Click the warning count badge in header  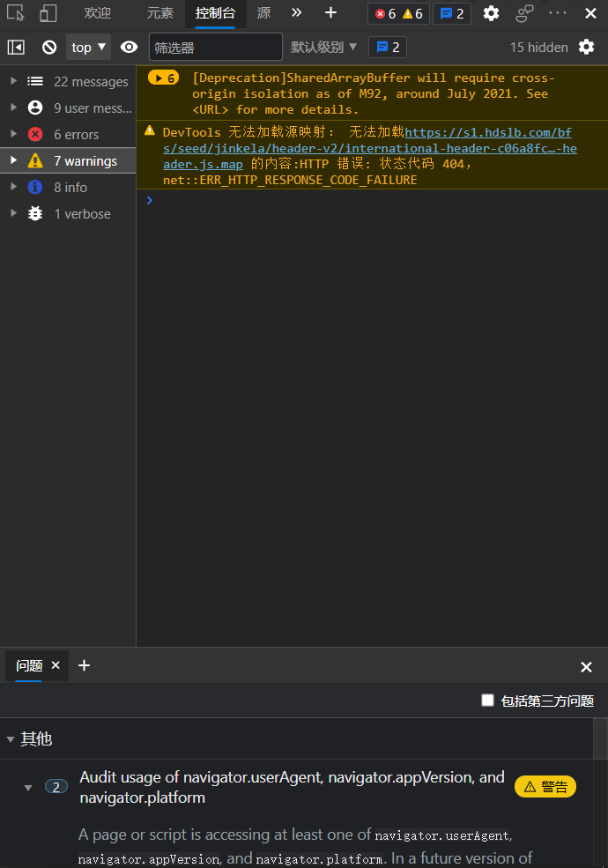click(x=413, y=13)
